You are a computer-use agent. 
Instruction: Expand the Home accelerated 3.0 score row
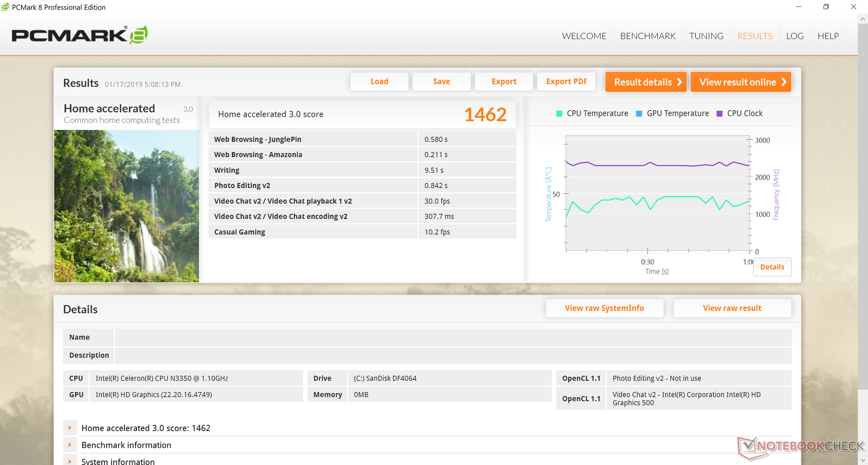70,428
